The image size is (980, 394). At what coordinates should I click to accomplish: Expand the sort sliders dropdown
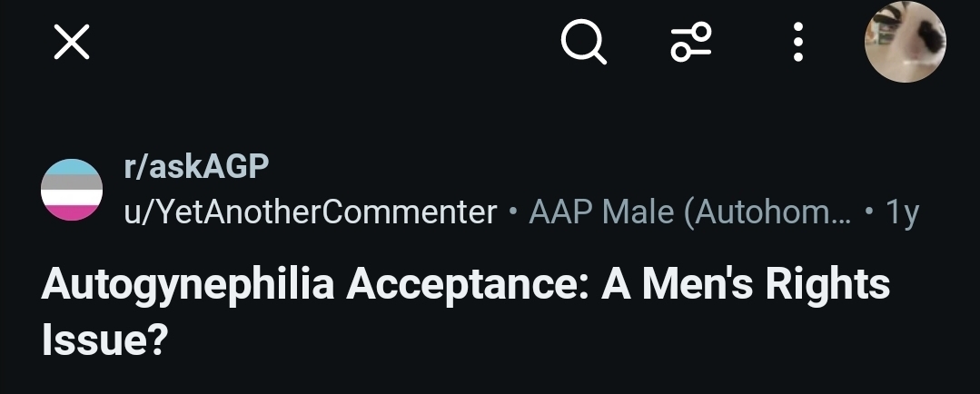(691, 43)
